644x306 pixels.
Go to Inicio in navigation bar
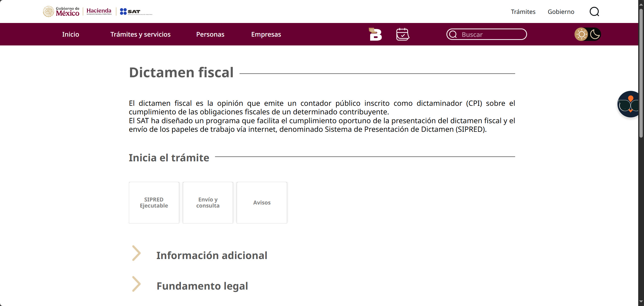click(70, 34)
